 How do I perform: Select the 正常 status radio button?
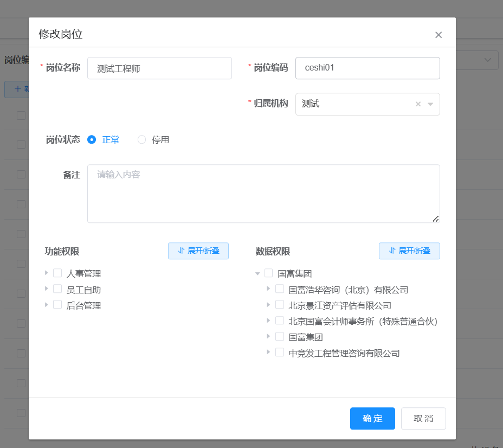click(x=92, y=139)
